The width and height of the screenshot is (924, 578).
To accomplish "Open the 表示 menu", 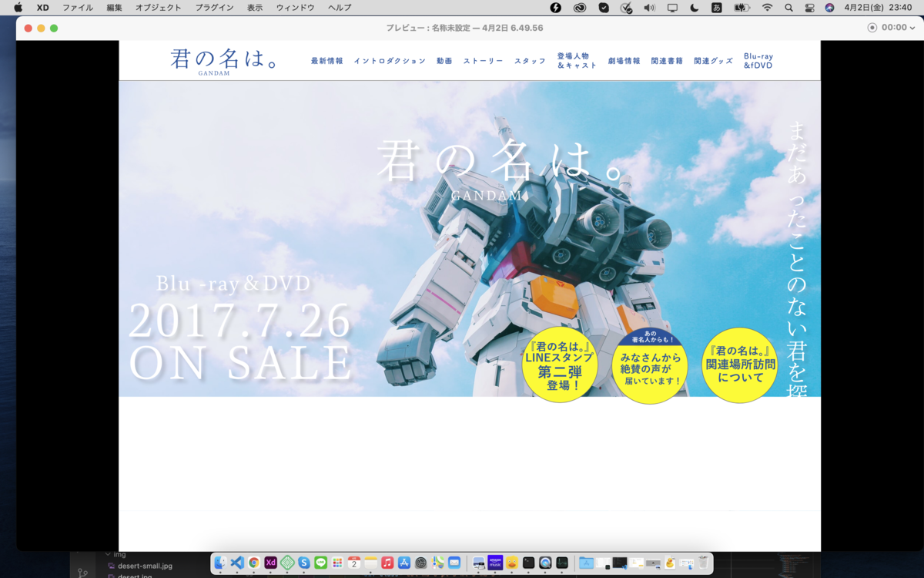I will 255,7.
